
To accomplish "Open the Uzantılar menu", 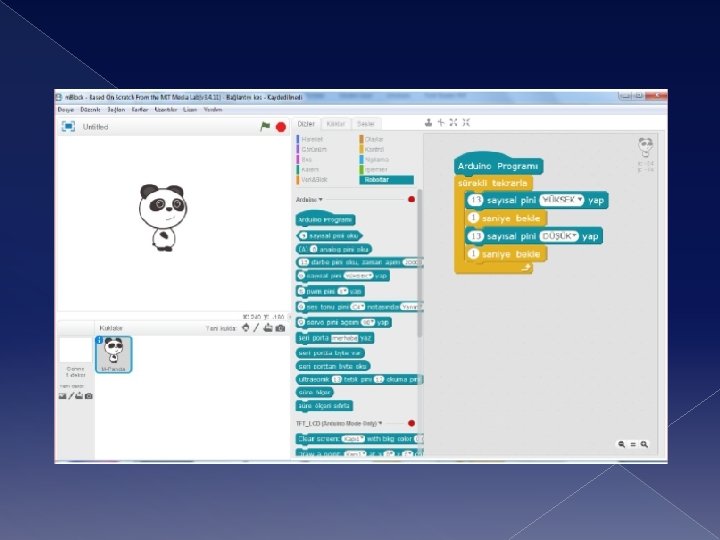I will coord(166,110).
